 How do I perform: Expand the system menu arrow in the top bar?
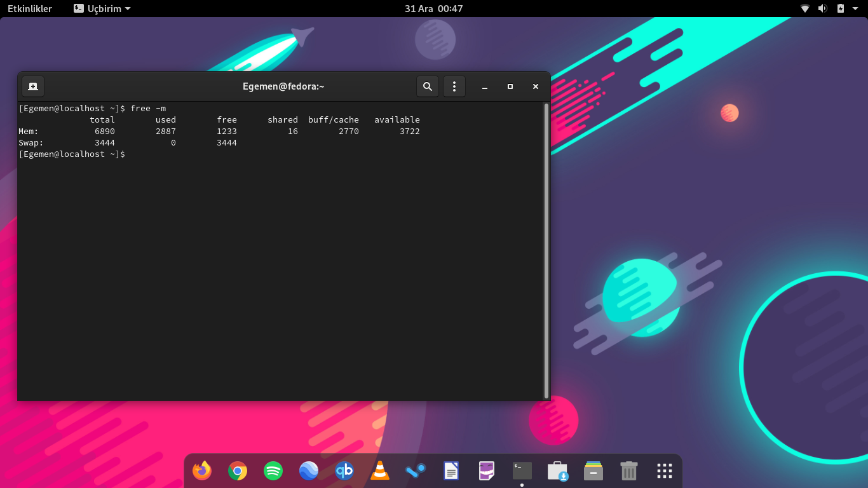[855, 9]
